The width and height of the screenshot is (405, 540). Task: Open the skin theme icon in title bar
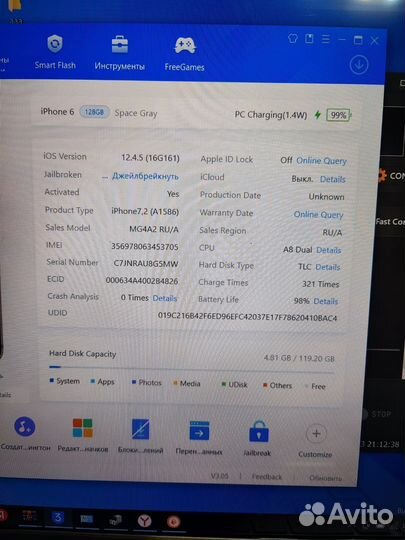click(293, 39)
